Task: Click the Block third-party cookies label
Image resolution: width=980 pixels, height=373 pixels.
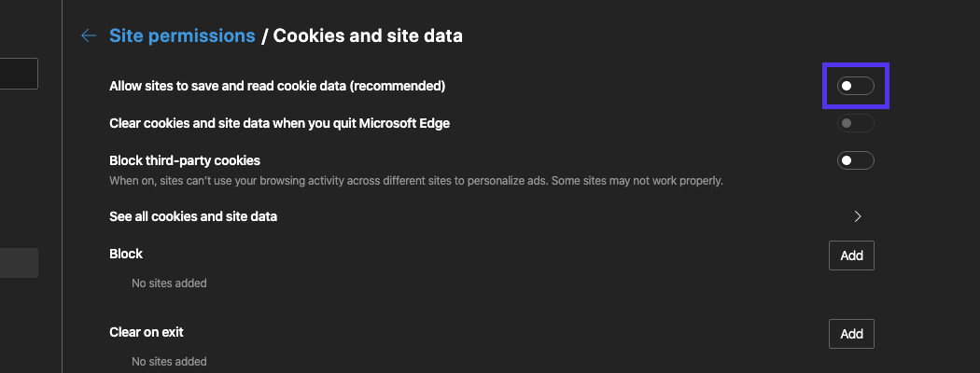Action: tap(185, 160)
